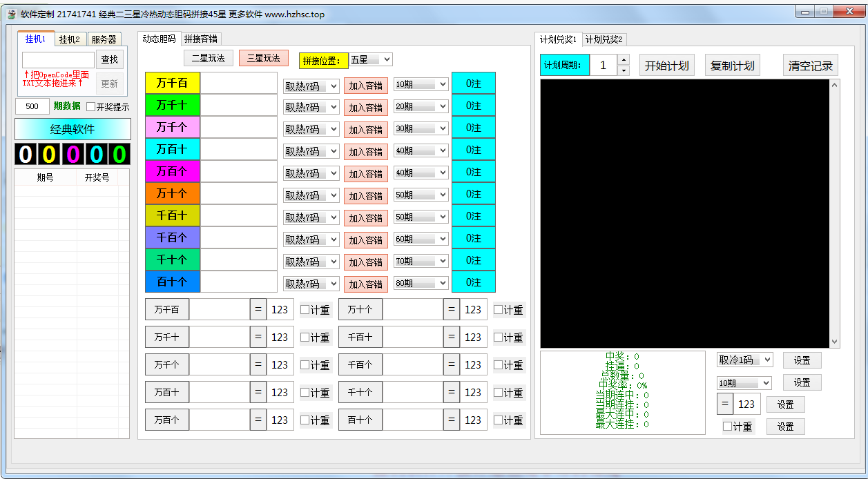Toggle 计重 checkbox for lower 万千十 row
The width and height of the screenshot is (868, 479).
(x=305, y=338)
